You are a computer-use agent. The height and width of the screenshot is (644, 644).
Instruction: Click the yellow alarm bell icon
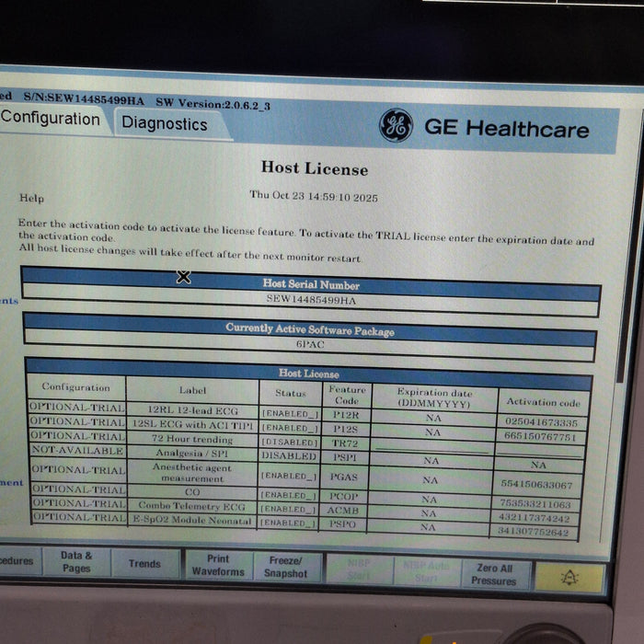[569, 578]
